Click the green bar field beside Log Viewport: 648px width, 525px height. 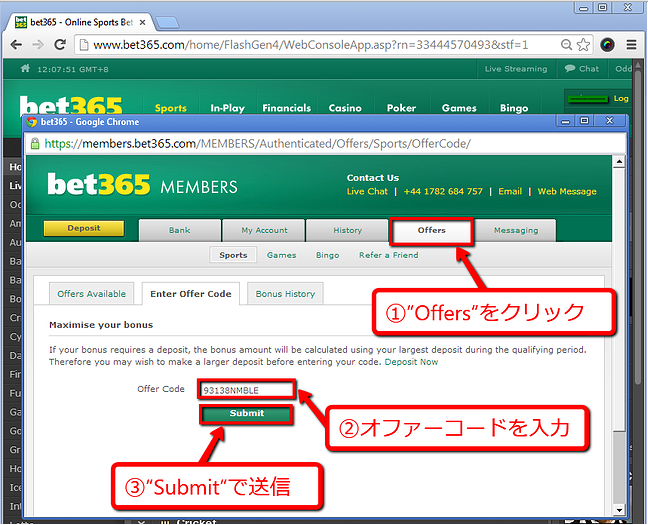pyautogui.click(x=588, y=99)
